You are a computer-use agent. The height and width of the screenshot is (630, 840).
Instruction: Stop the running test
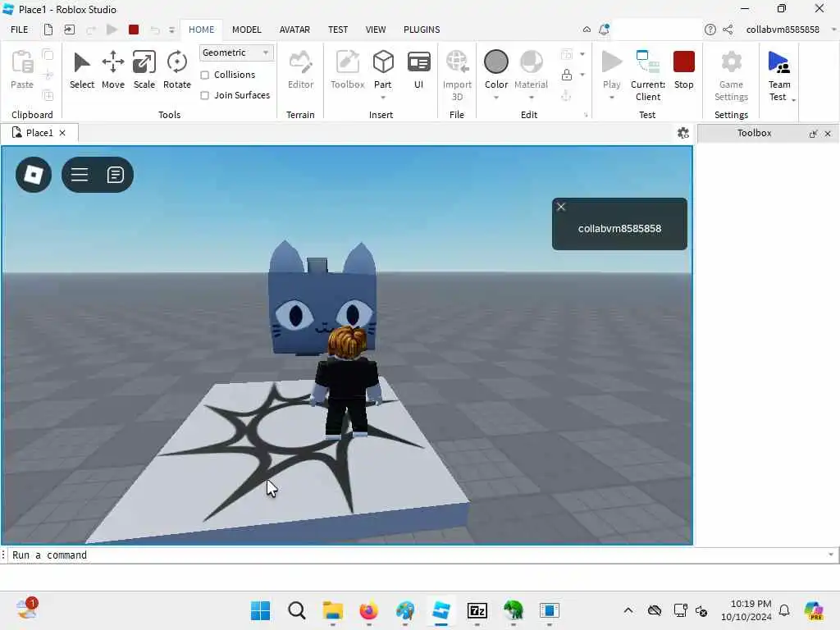point(683,70)
